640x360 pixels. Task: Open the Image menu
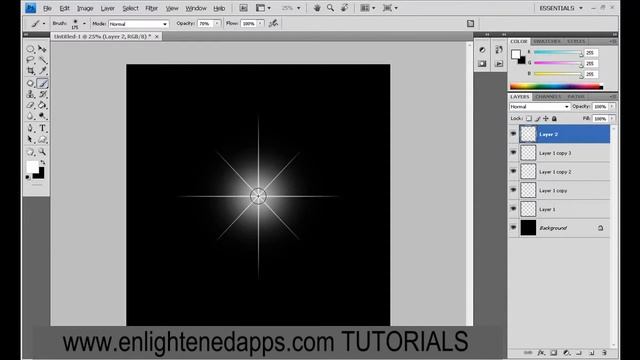[85, 8]
